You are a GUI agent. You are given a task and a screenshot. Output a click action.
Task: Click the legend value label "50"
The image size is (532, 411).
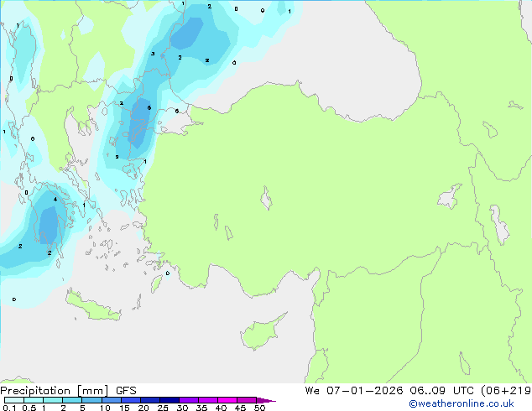coord(259,408)
